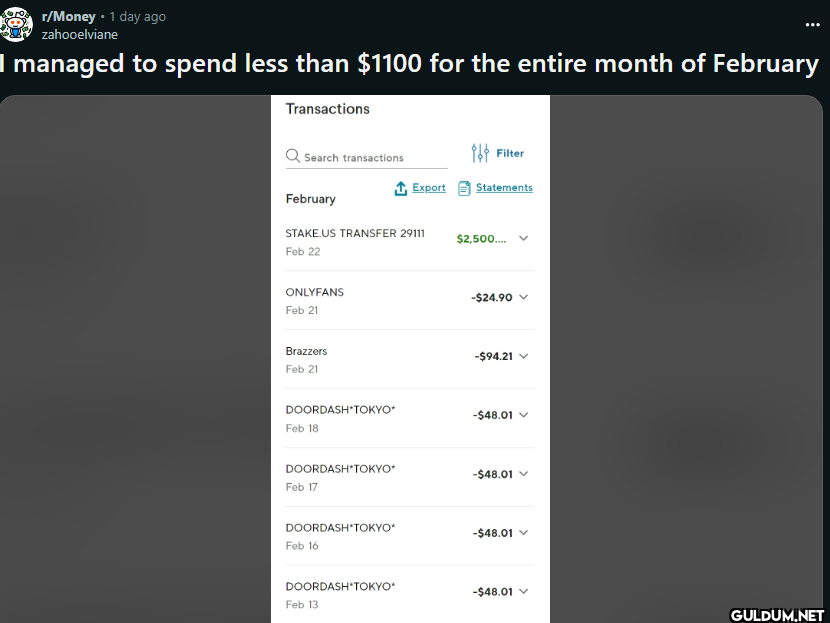The width and height of the screenshot is (830, 623).
Task: Expand the ONLYFANS transaction chevron
Action: (524, 297)
